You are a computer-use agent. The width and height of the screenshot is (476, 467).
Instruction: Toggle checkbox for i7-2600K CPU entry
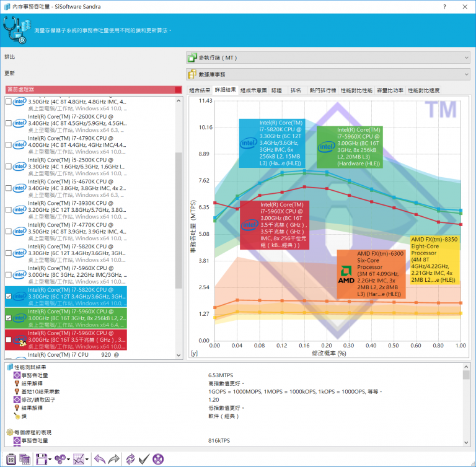coord(9,123)
